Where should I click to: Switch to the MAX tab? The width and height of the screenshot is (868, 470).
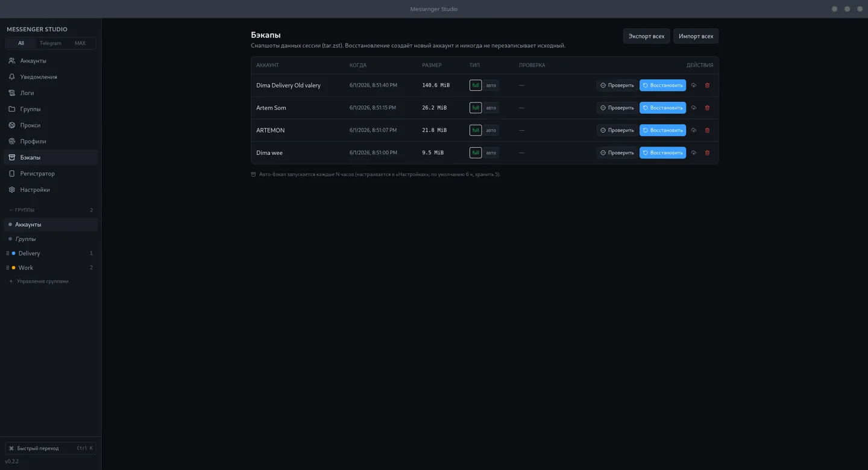pyautogui.click(x=80, y=43)
